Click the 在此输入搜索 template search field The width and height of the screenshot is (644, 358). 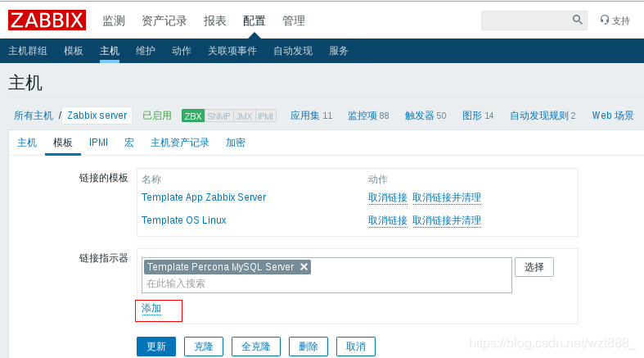(327, 283)
